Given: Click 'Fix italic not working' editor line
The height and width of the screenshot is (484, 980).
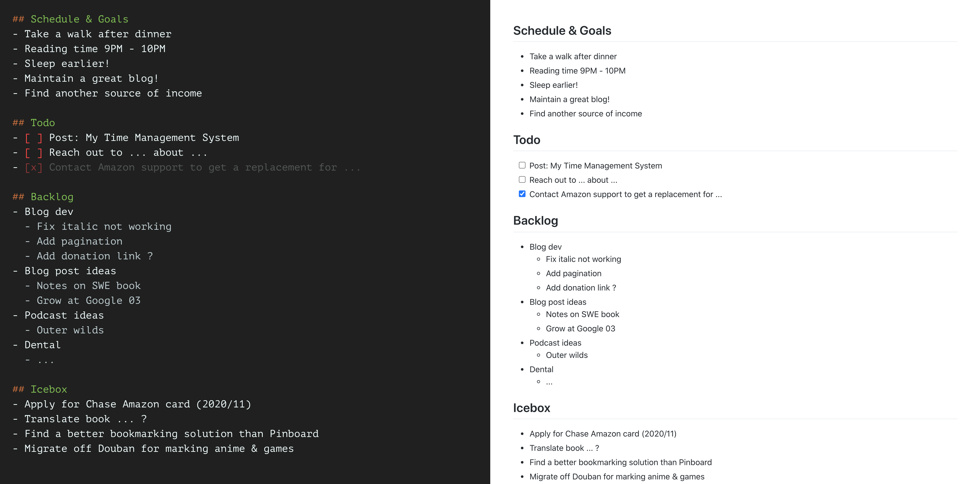Looking at the screenshot, I should pos(104,227).
